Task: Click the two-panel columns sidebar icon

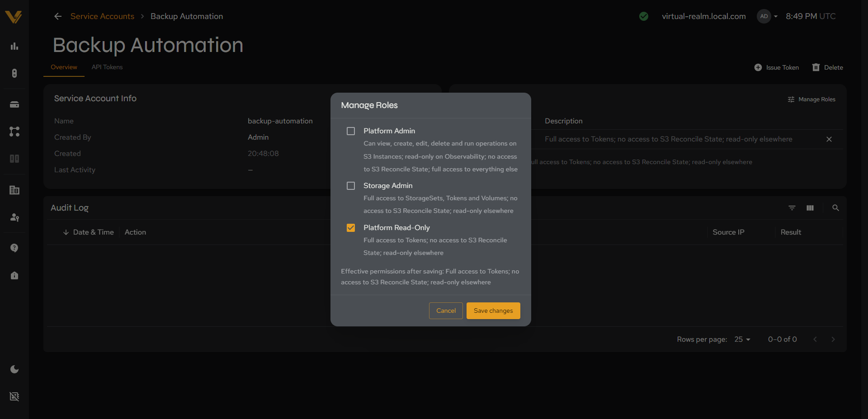Action: tap(14, 159)
